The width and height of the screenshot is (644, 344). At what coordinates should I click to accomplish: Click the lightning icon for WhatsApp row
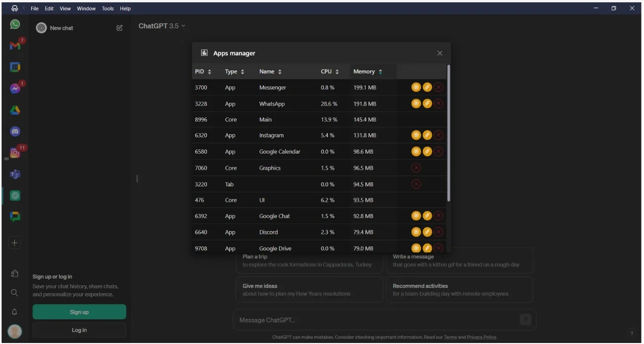tap(427, 103)
